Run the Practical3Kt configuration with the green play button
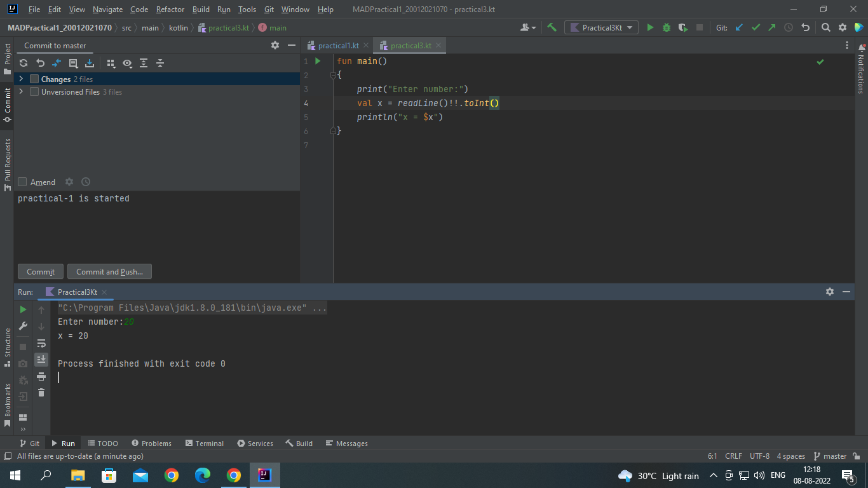Viewport: 868px width, 488px height. 650,27
